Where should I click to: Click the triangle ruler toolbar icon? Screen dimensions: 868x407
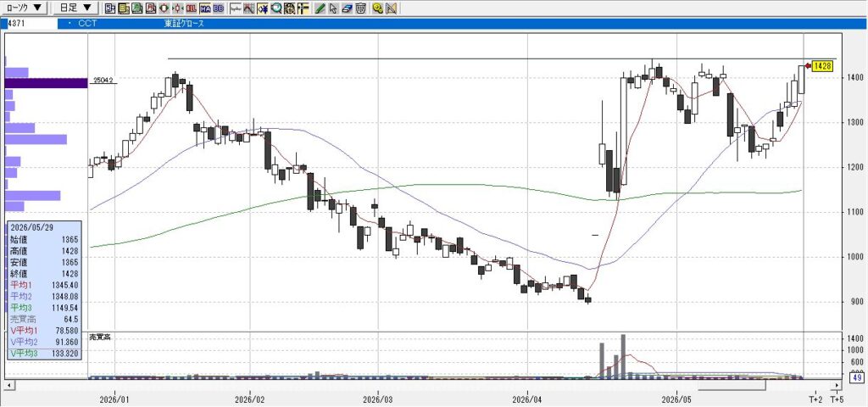392,8
